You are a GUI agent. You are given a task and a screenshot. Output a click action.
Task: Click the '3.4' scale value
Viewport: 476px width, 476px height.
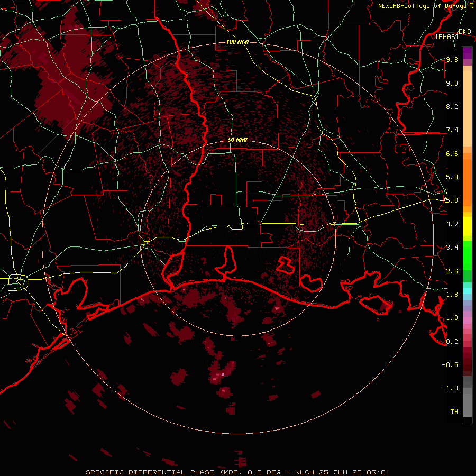point(452,248)
